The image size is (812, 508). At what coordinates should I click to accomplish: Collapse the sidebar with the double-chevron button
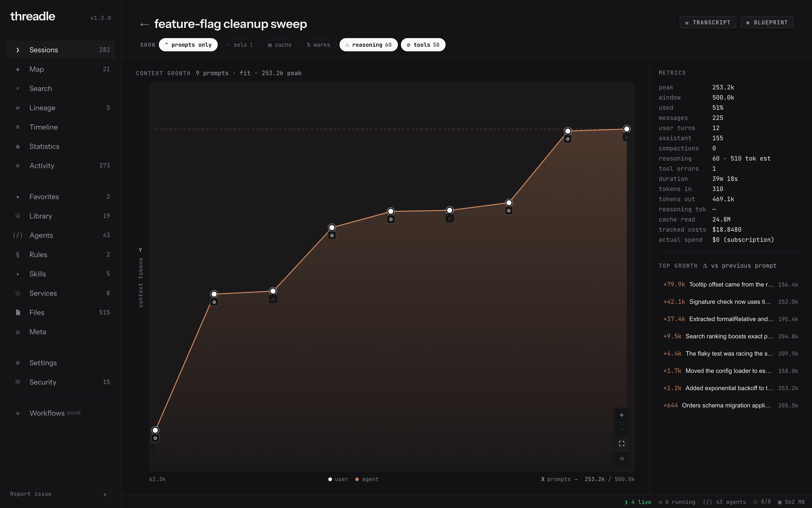(105, 494)
